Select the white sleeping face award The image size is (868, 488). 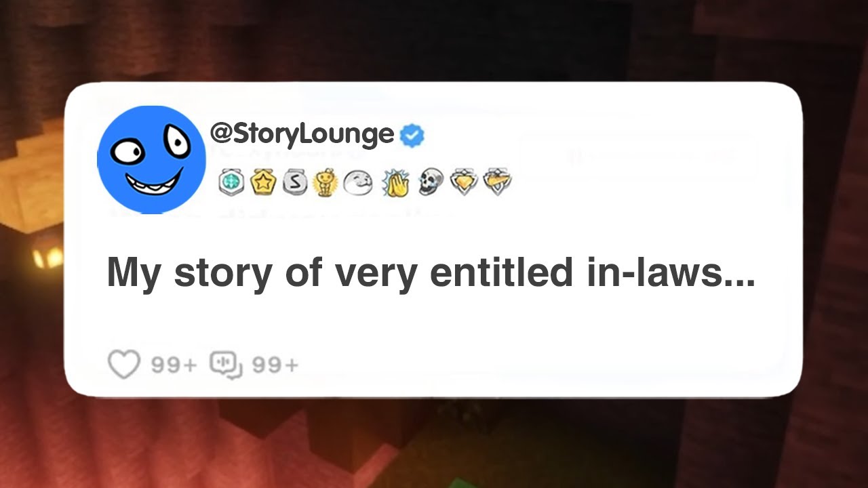357,183
